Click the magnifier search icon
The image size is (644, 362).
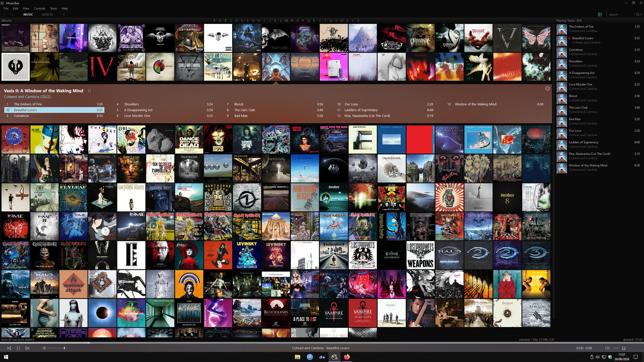tap(638, 15)
